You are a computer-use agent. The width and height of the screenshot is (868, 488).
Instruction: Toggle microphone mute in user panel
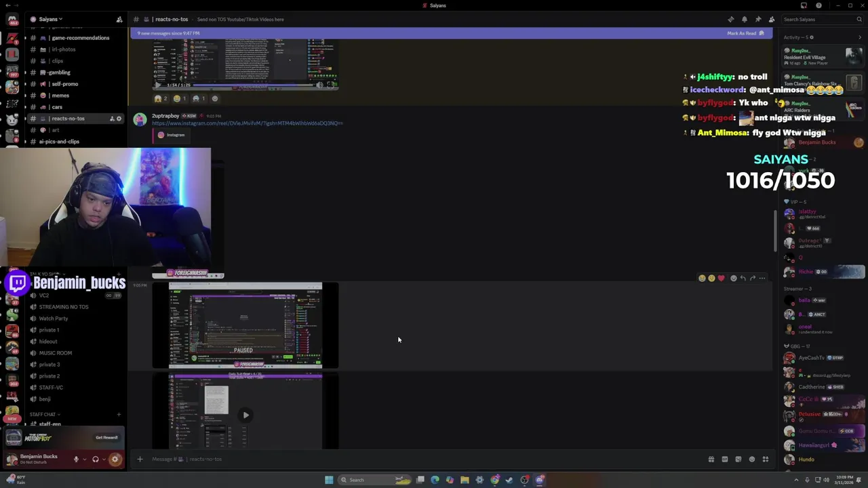(76, 460)
